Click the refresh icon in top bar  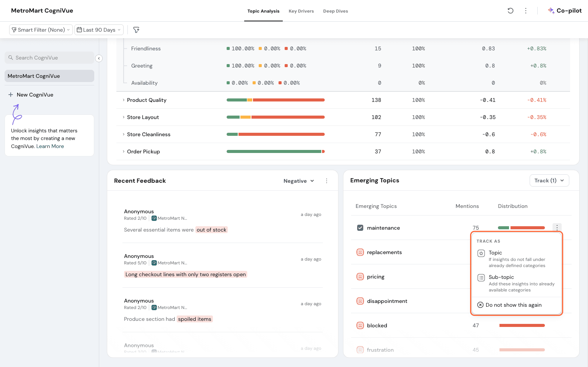tap(510, 11)
